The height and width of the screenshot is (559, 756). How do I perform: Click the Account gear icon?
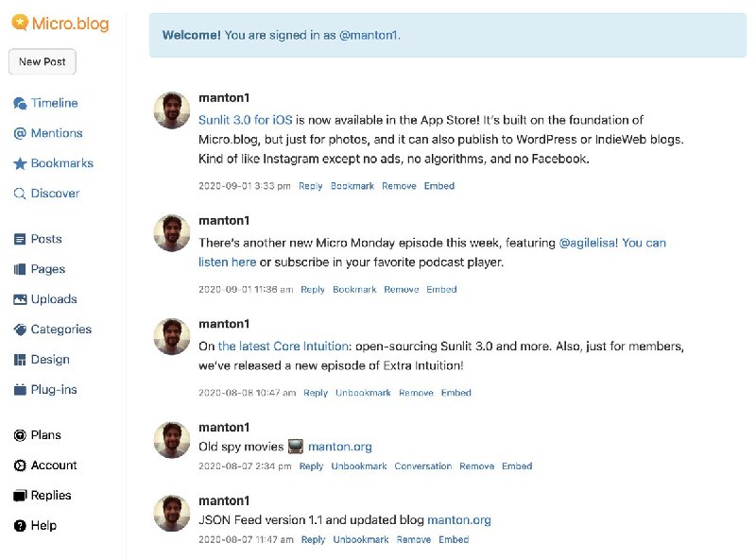click(20, 466)
